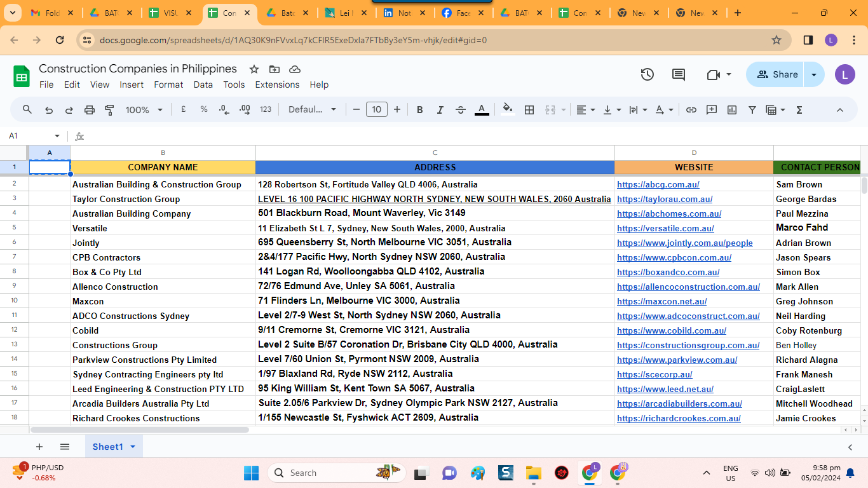Toggle strikethrough formatting
The height and width of the screenshot is (488, 868).
click(x=461, y=110)
